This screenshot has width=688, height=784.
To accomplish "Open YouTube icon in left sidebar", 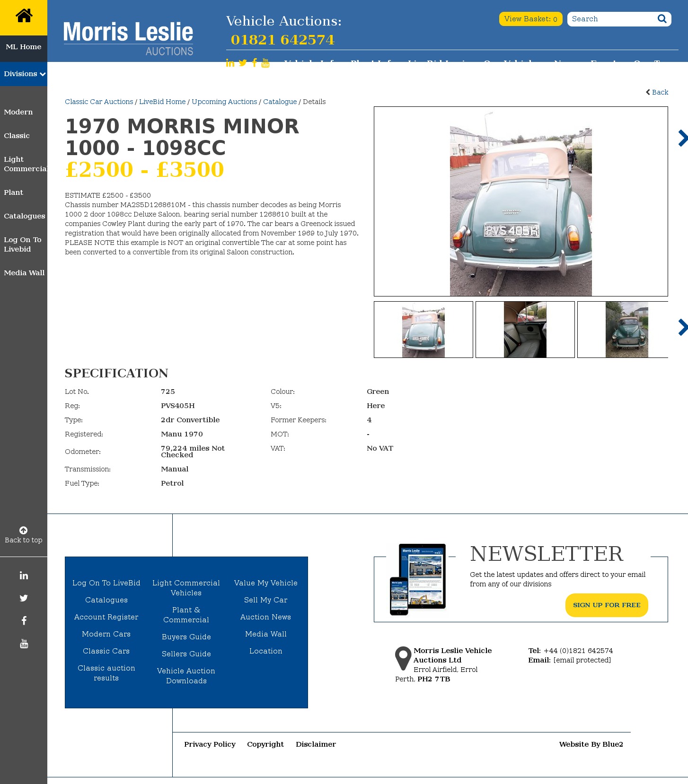I will coord(24,644).
